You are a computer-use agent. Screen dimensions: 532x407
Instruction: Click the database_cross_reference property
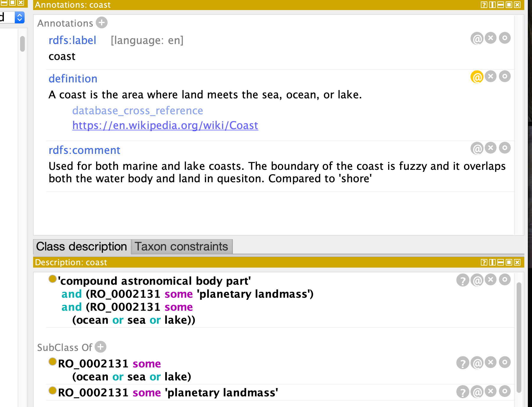(x=138, y=111)
